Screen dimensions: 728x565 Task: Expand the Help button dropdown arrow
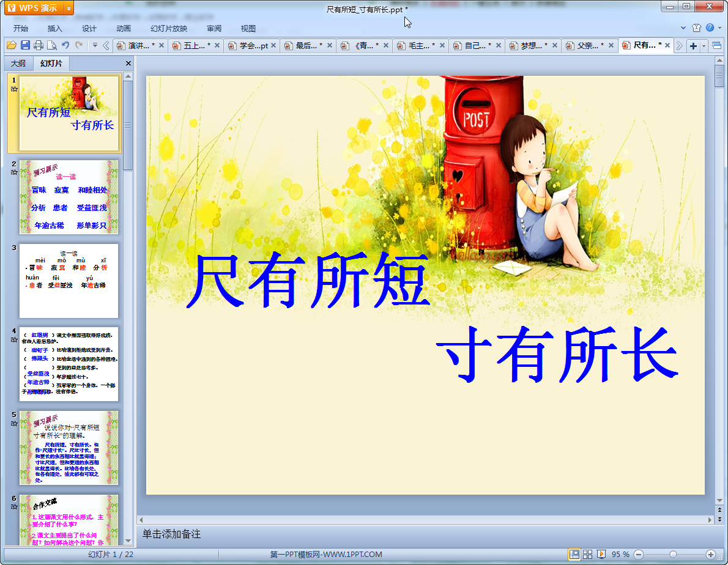pyautogui.click(x=720, y=28)
